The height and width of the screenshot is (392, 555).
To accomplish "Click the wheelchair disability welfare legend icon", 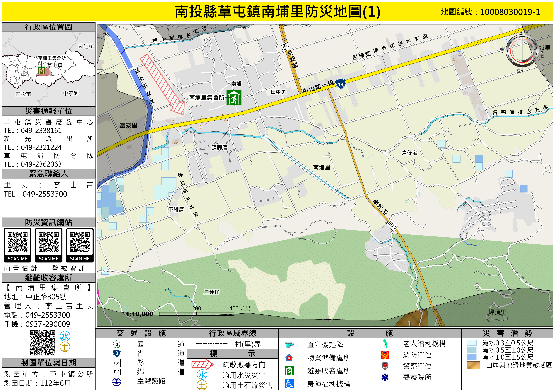I will tap(289, 384).
